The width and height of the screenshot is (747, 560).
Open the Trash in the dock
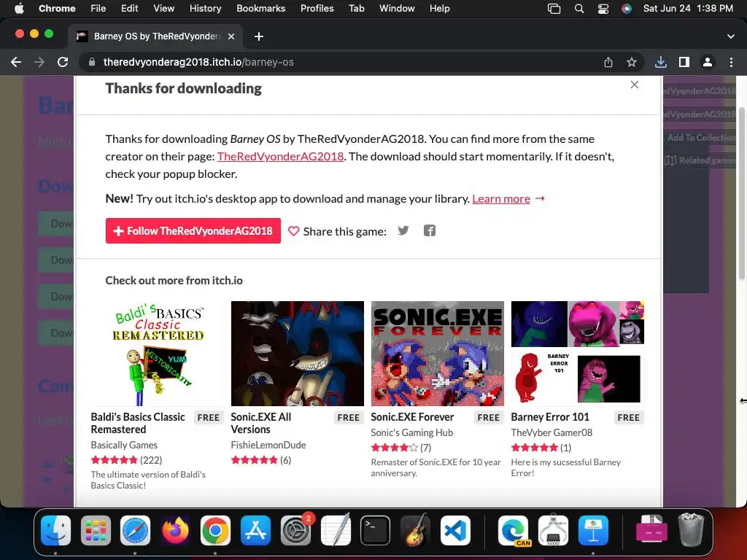pyautogui.click(x=691, y=529)
